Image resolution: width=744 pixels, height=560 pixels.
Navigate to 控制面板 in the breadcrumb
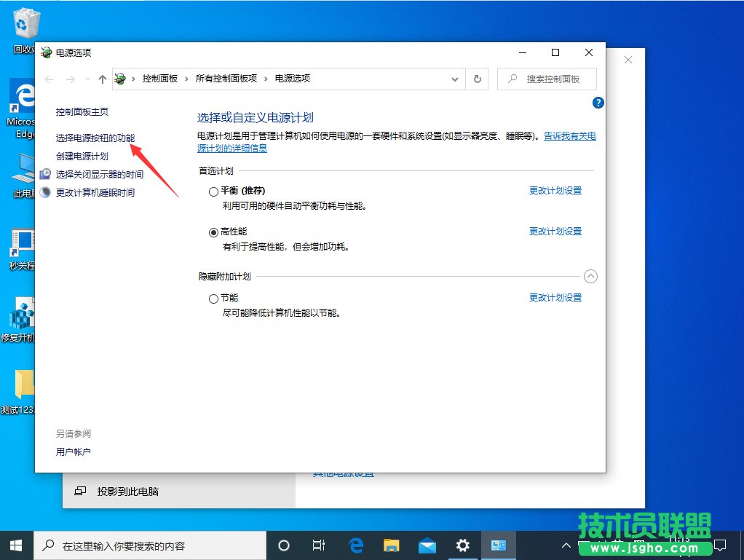coord(160,78)
